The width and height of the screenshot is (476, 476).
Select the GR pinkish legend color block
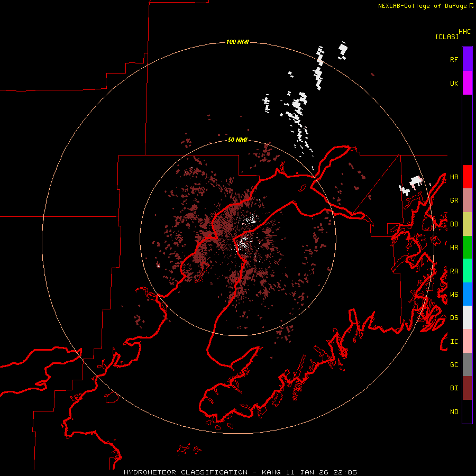(467, 200)
